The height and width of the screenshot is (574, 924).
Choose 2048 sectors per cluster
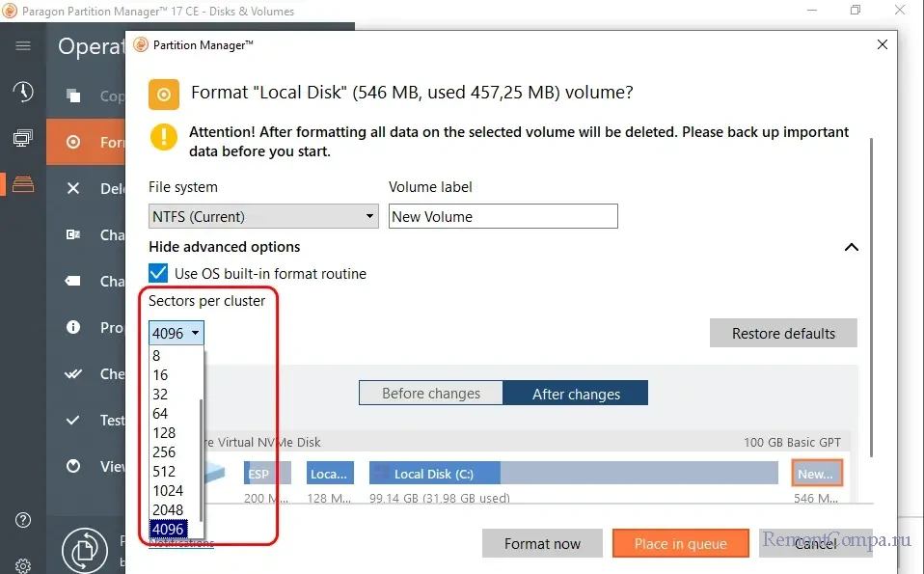click(175, 509)
